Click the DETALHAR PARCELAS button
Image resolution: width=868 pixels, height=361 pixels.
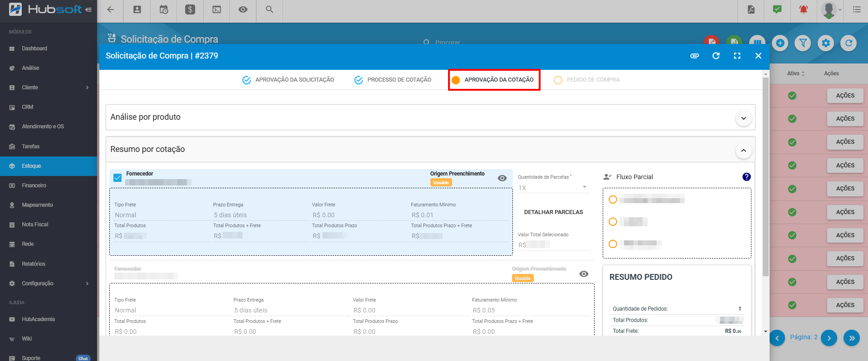(x=553, y=212)
